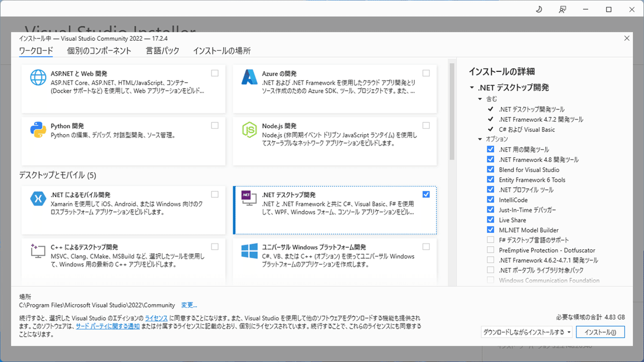This screenshot has width=644, height=362.
Task: Collapse the オプション section
Action: click(480, 139)
